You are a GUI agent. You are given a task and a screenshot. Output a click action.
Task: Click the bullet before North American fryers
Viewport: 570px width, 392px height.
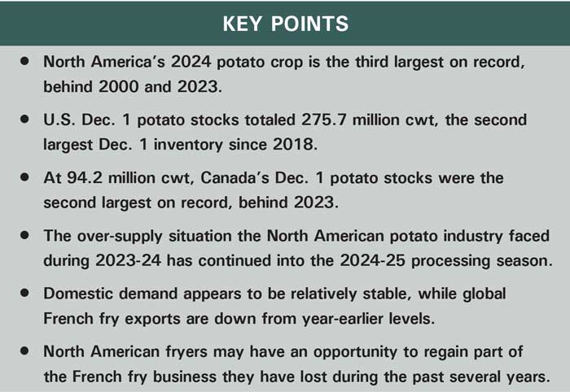pos(28,350)
